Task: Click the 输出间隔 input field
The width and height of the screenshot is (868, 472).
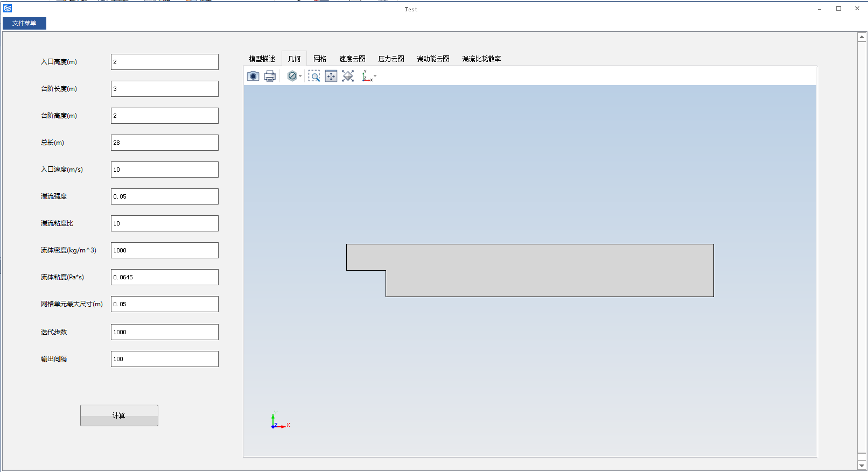Action: (165, 359)
